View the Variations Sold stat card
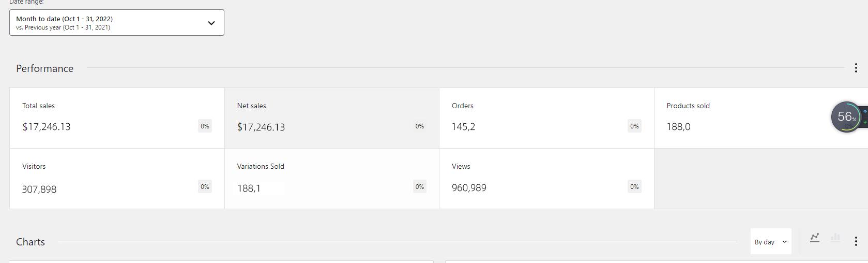The width and height of the screenshot is (868, 263). coord(332,179)
